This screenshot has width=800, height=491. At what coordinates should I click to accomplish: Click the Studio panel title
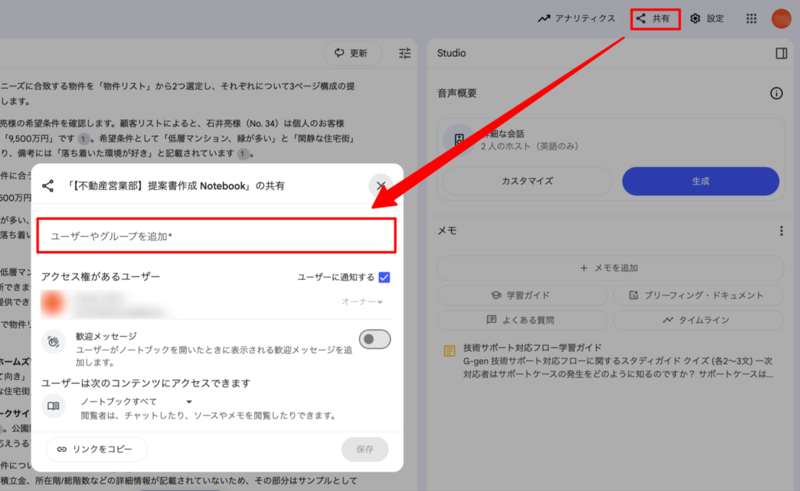[x=452, y=53]
